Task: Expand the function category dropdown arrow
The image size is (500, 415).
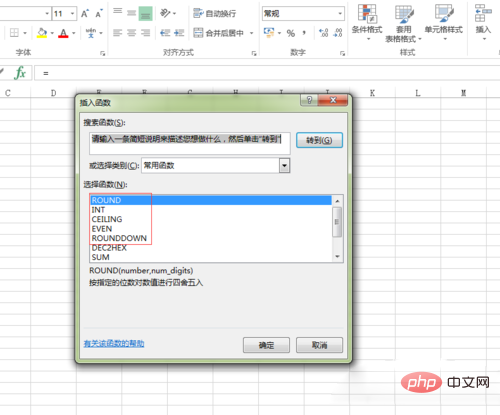Action: pyautogui.click(x=284, y=165)
